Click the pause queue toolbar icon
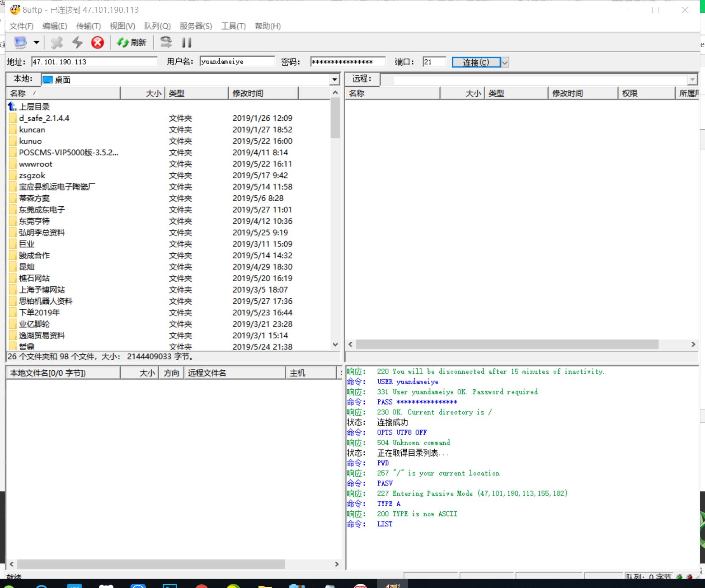This screenshot has width=705, height=588. pos(186,42)
